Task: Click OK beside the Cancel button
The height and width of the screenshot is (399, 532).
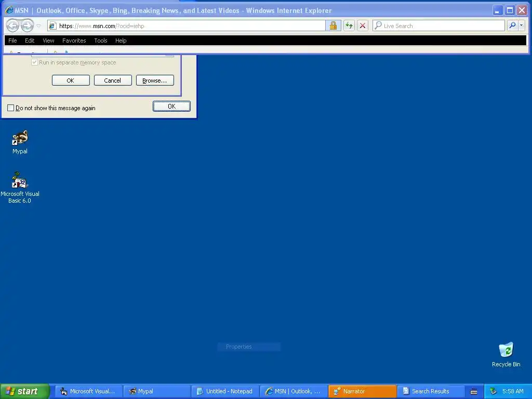Action: click(71, 81)
